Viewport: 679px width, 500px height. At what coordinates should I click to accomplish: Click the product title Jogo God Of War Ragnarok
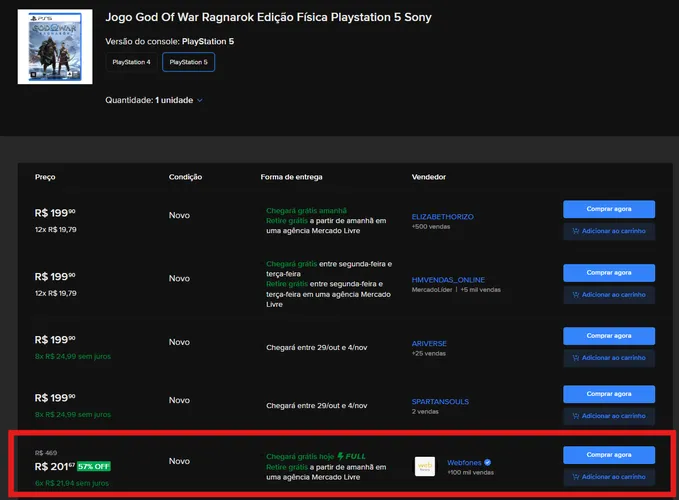coord(268,17)
